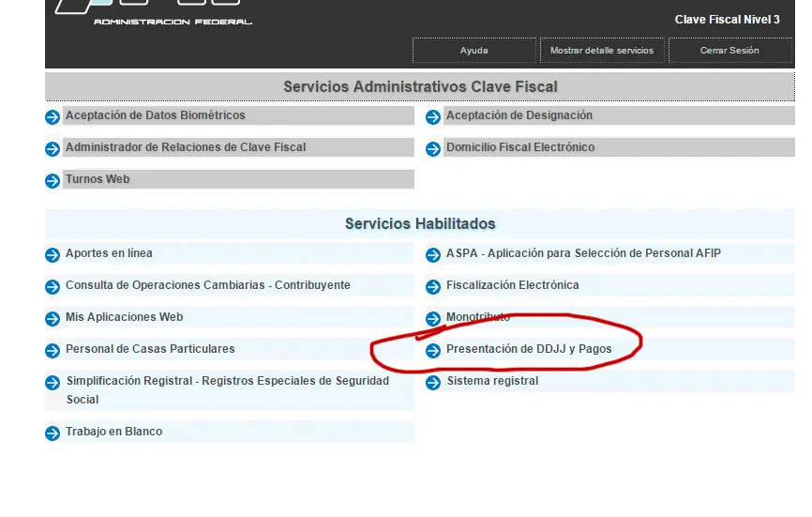Click arrow icon beside Trabajo en Blanco
The width and height of the screenshot is (812, 517).
53,433
